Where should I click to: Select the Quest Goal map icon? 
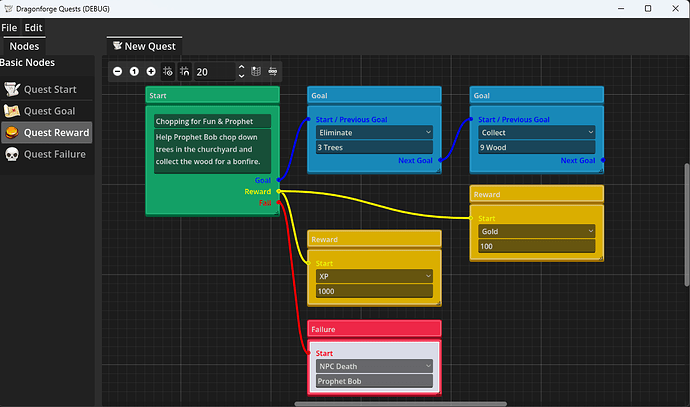tap(12, 111)
